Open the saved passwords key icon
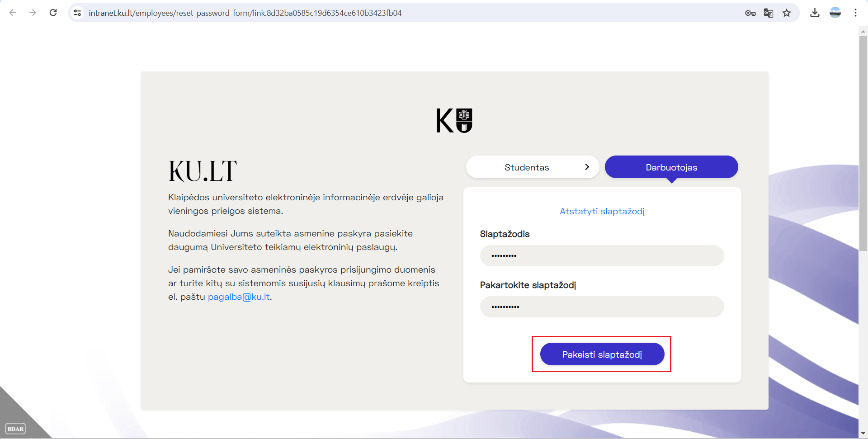The image size is (868, 439). (750, 13)
